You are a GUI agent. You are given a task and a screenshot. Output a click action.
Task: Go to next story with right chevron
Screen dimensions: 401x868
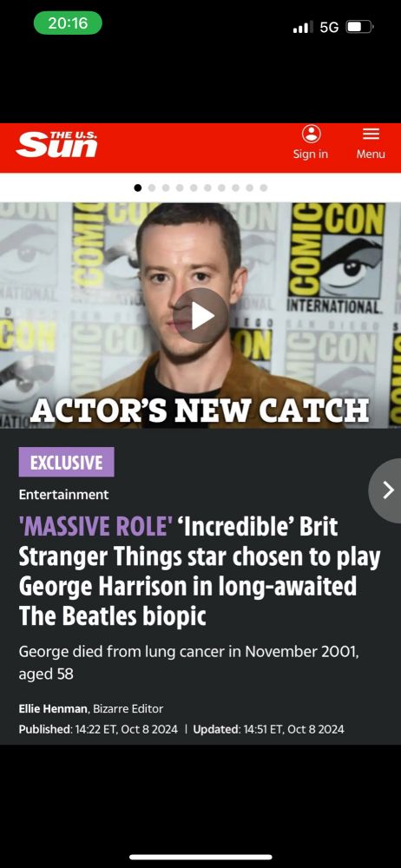[x=387, y=490]
